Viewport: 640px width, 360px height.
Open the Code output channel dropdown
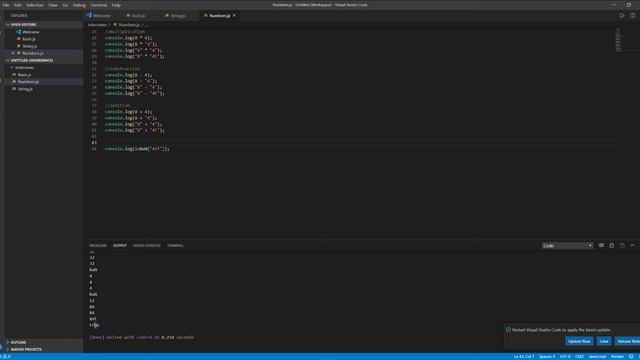tap(567, 246)
